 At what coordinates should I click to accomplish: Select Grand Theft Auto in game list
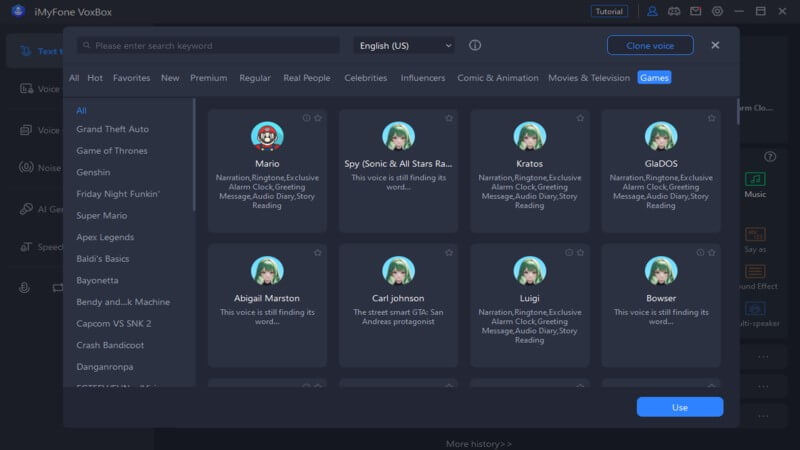[x=113, y=129]
